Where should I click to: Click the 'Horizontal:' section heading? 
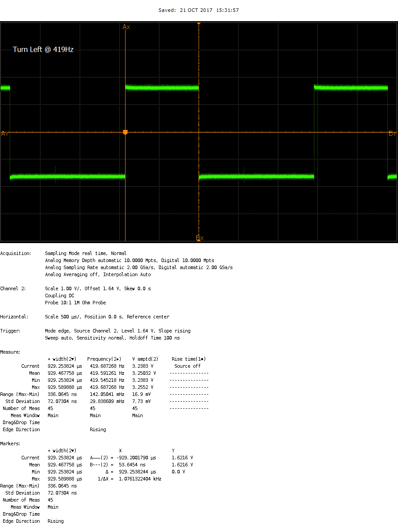(15, 317)
